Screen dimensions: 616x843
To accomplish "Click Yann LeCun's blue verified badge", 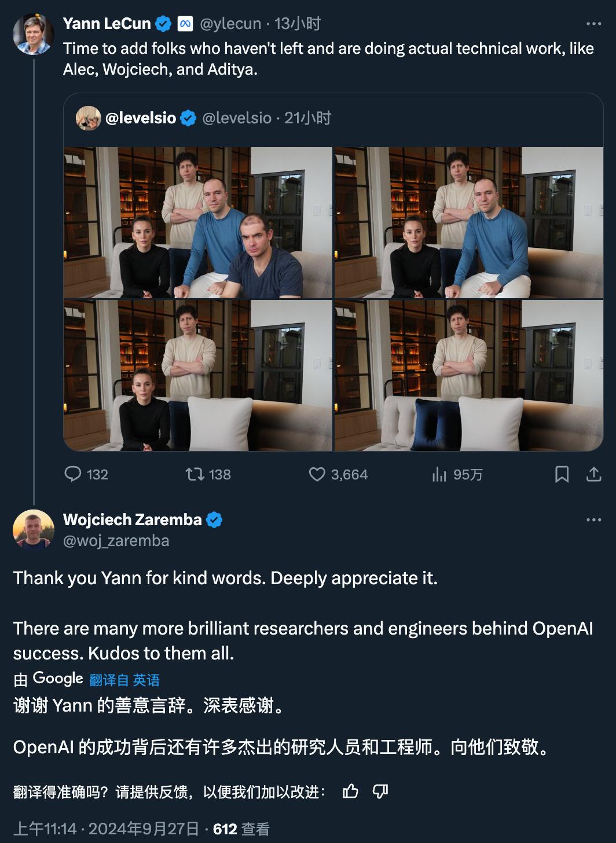I will tap(164, 24).
